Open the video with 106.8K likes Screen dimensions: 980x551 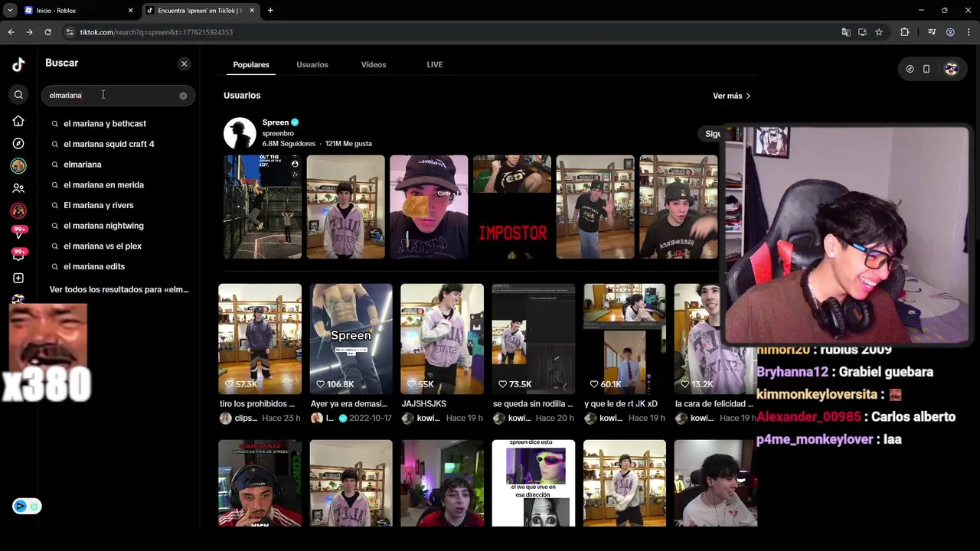coord(351,339)
